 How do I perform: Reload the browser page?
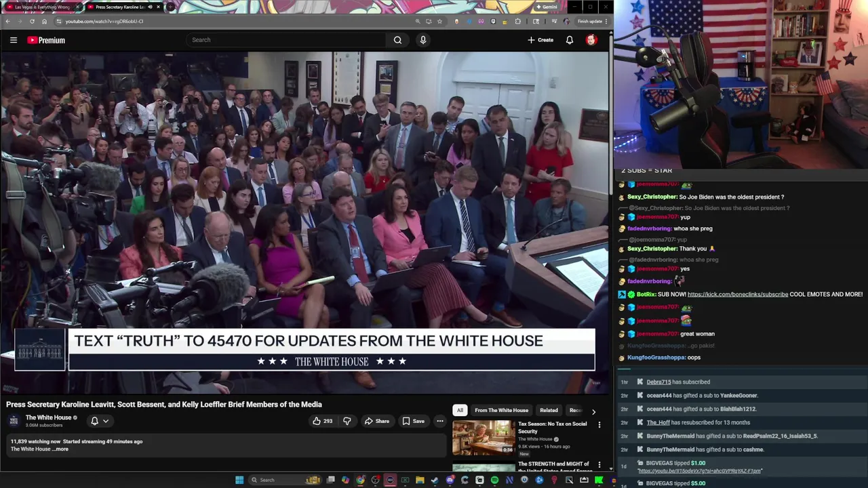(x=32, y=21)
